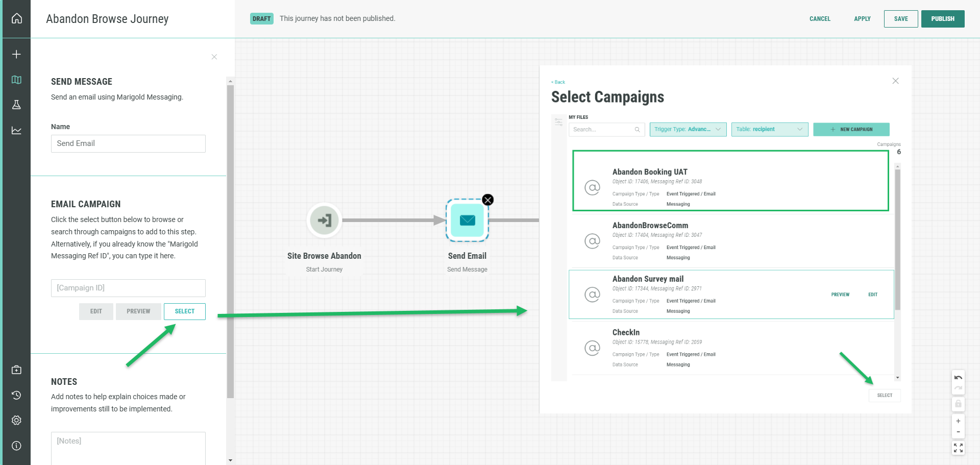
Task: Click the Campaign ID input field
Action: [128, 288]
